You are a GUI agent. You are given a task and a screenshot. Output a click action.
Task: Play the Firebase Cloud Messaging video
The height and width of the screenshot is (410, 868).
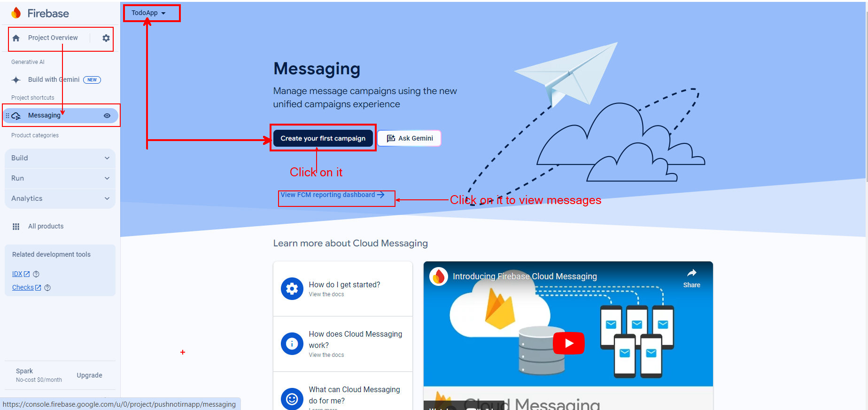pyautogui.click(x=569, y=343)
